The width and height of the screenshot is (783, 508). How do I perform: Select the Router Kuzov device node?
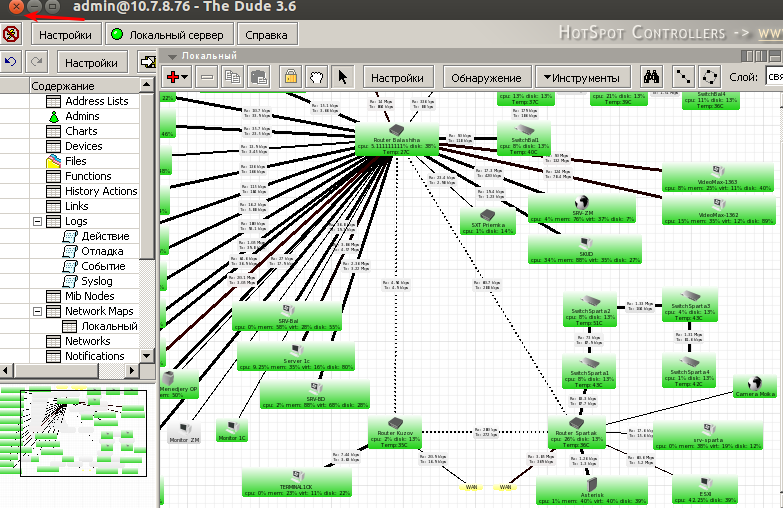(395, 433)
